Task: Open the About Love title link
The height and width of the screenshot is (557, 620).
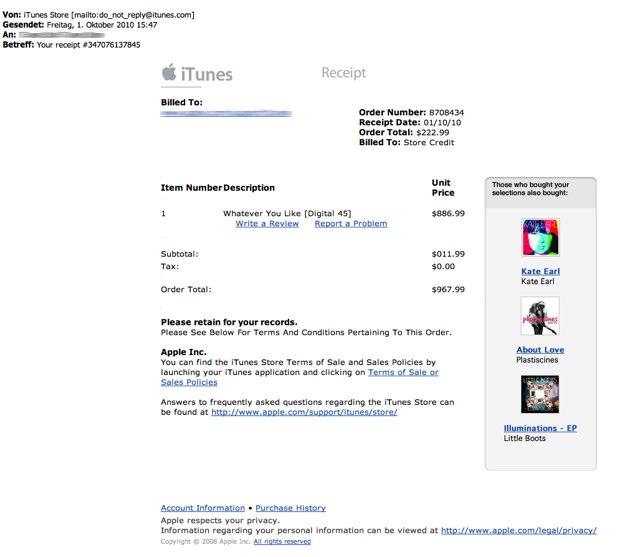Action: click(x=540, y=350)
